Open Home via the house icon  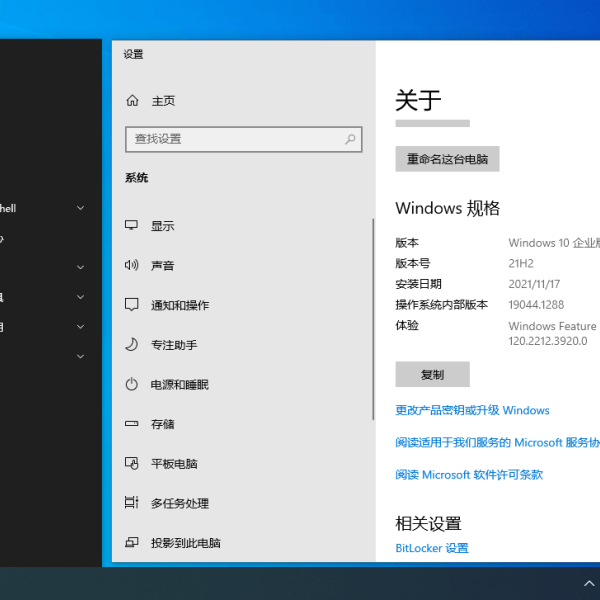coord(132,101)
